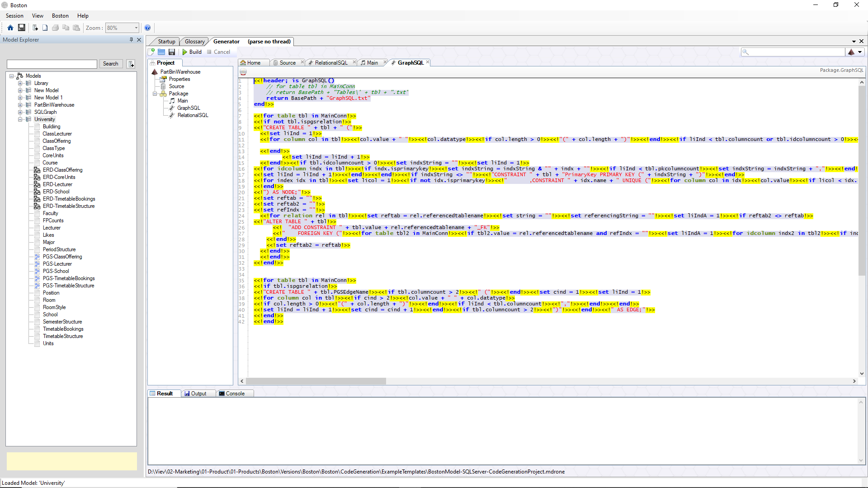Open the Boston menu
The width and height of the screenshot is (868, 488).
point(60,16)
